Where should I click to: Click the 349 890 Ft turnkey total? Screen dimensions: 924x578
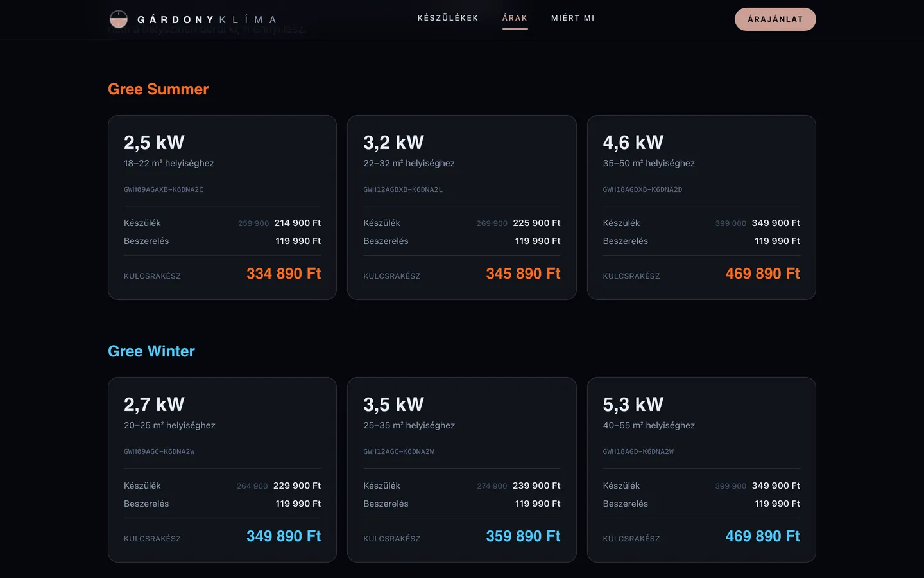coord(284,536)
